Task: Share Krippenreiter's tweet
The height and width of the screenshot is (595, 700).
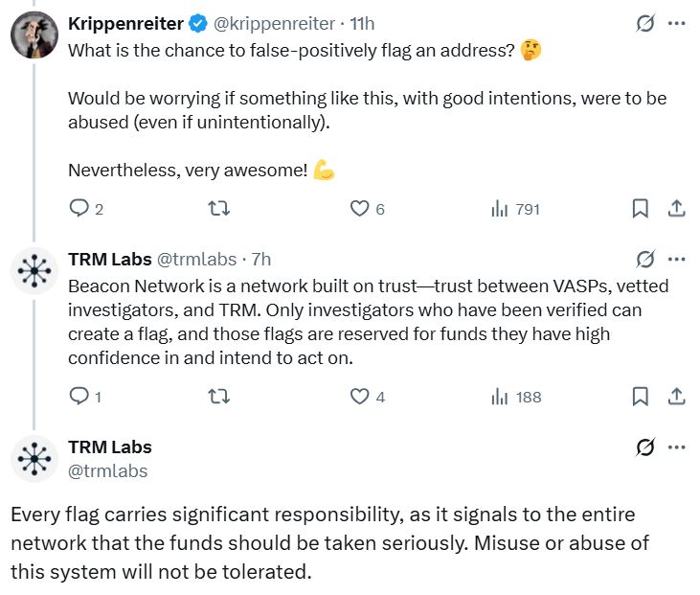Action: [x=675, y=208]
